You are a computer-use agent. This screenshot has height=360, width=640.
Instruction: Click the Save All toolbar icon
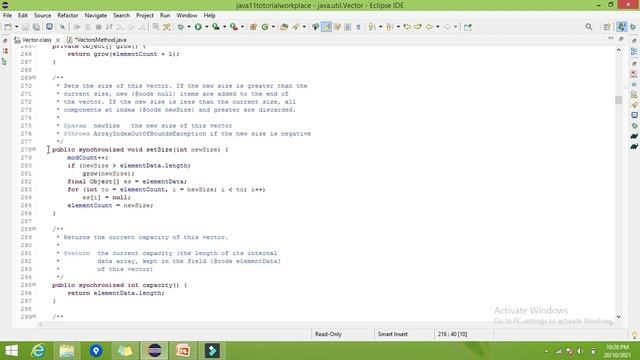[36, 27]
